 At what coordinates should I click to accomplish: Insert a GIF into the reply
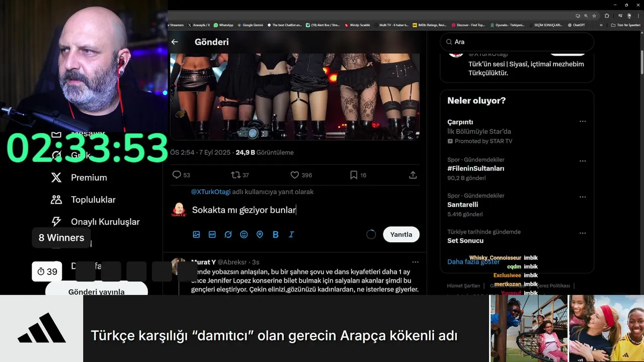tap(212, 234)
